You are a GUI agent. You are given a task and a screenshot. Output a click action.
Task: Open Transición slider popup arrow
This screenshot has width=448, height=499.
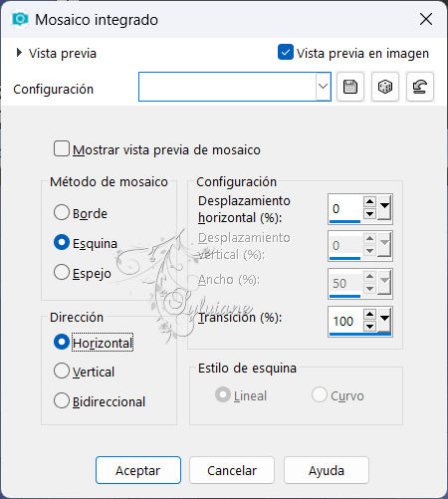(384, 320)
